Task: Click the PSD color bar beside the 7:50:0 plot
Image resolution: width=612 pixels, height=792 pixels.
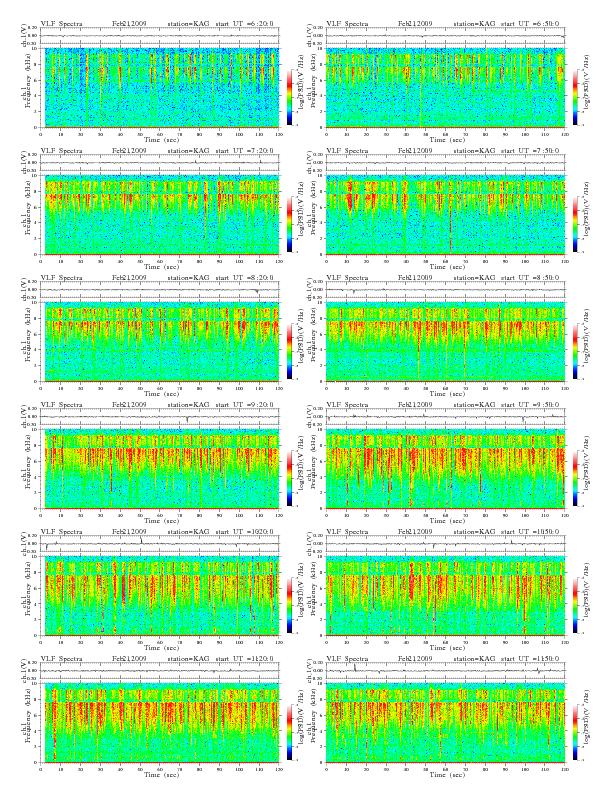Action: (x=576, y=224)
